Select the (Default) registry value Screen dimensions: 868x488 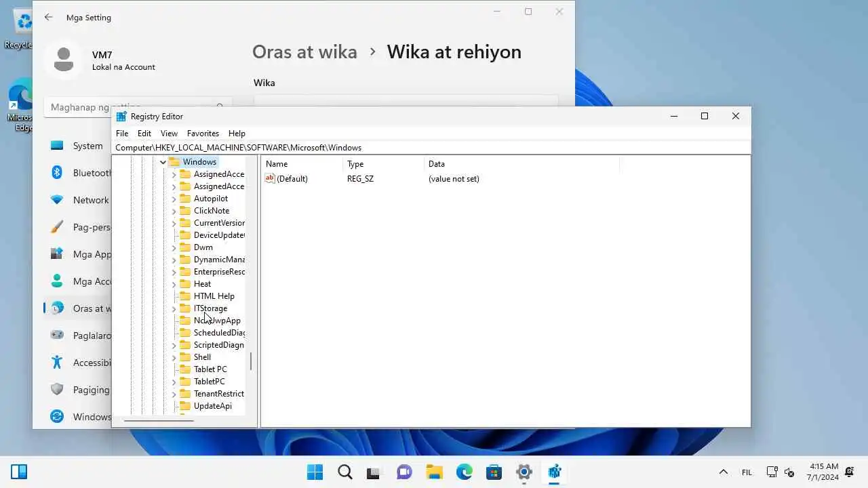(x=292, y=179)
